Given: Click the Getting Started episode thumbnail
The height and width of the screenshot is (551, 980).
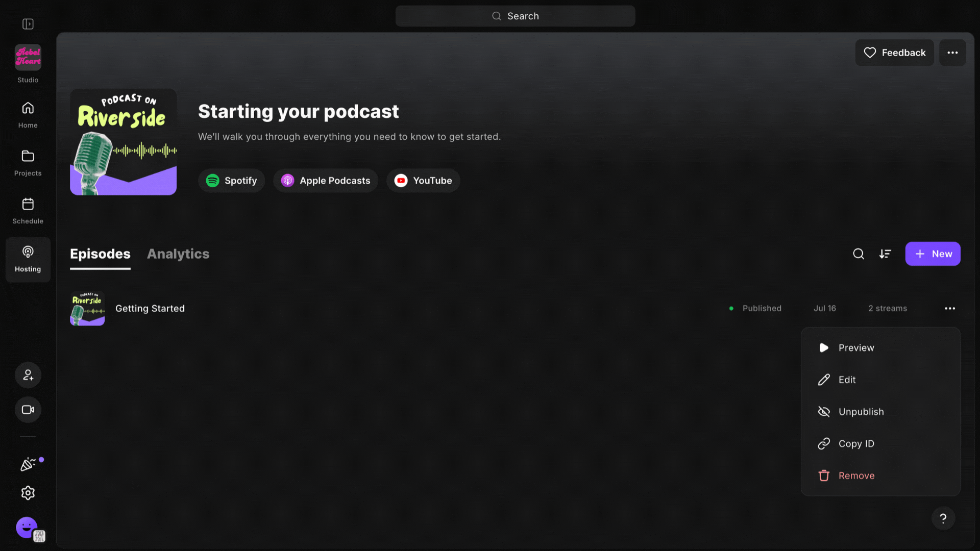Looking at the screenshot, I should point(87,309).
